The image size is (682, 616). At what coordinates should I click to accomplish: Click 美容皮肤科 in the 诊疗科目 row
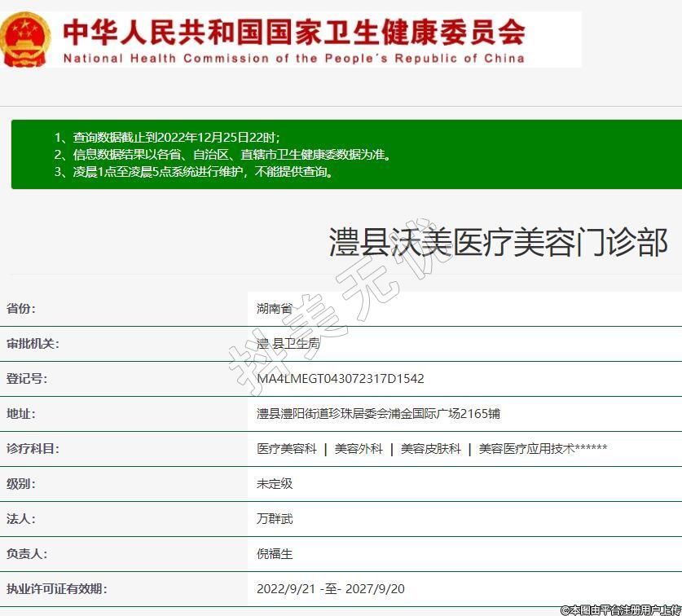(430, 449)
